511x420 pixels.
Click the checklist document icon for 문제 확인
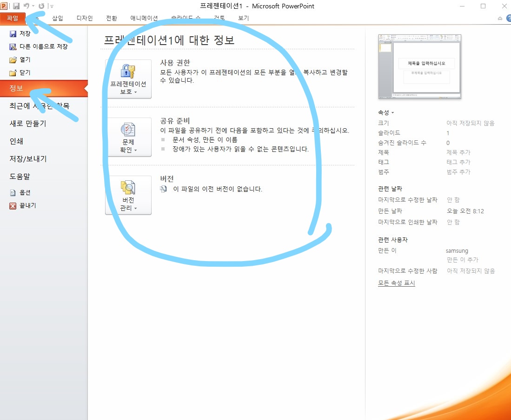coord(128,130)
